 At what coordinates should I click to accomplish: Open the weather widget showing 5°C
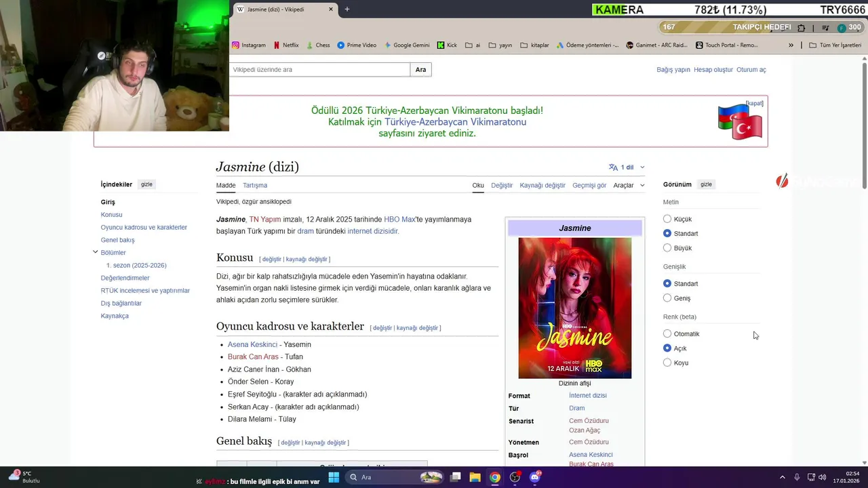pyautogui.click(x=24, y=477)
